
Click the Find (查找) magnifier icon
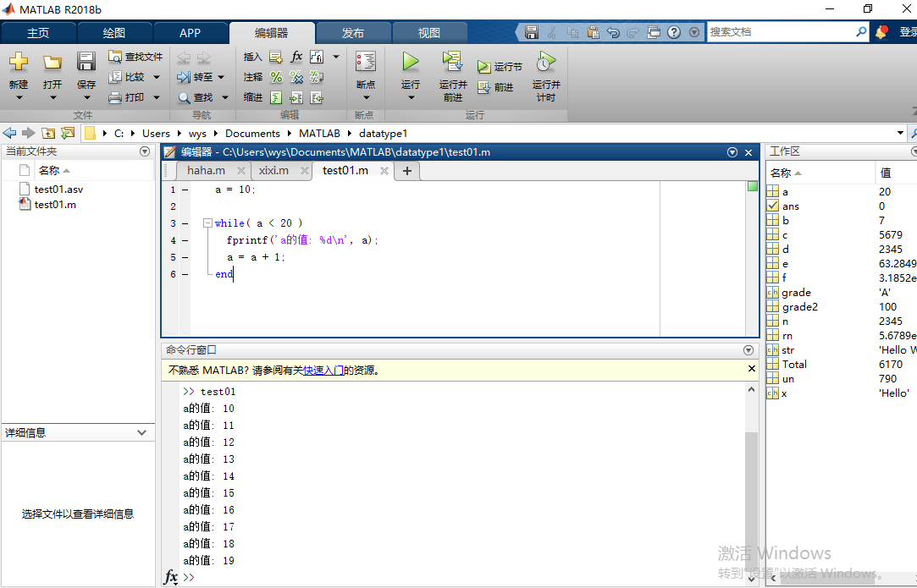point(185,97)
